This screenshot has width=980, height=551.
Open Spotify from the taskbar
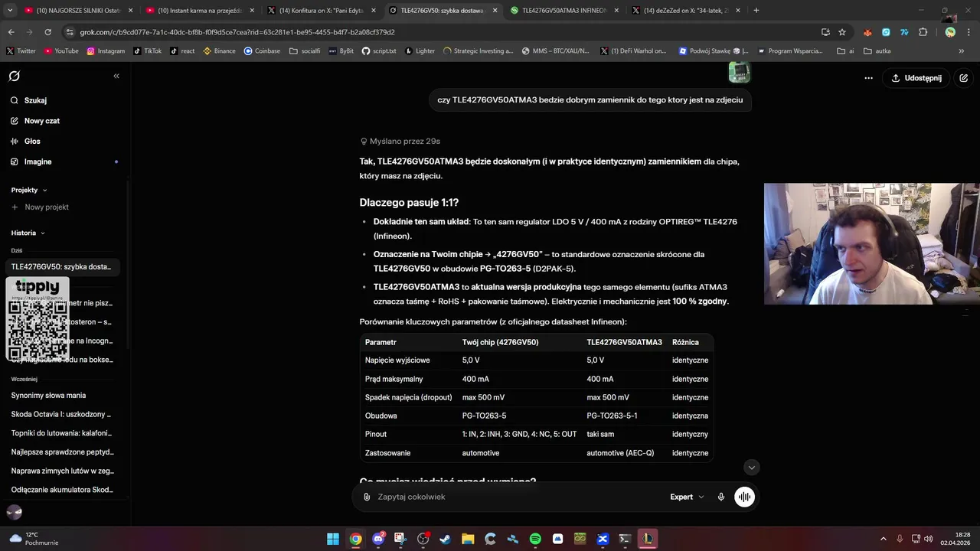pyautogui.click(x=535, y=539)
